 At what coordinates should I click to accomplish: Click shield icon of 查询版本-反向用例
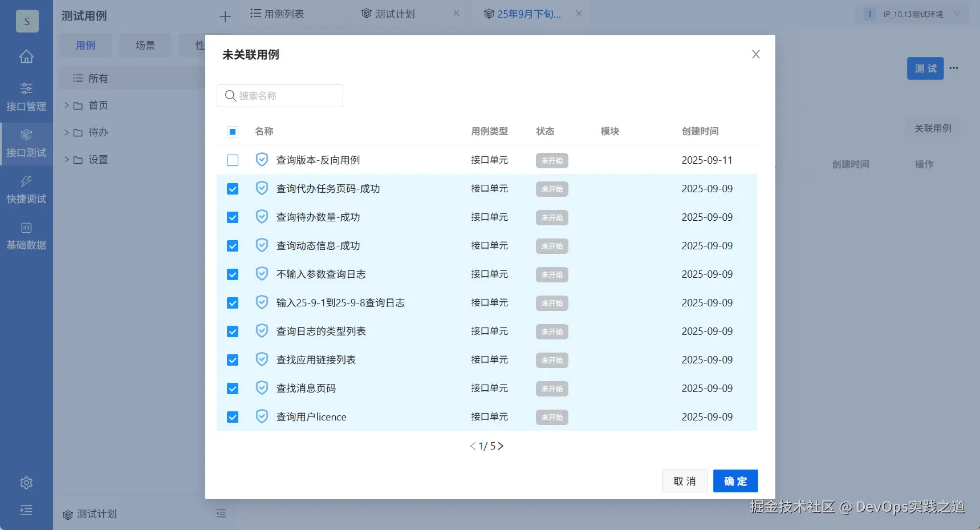tap(262, 160)
